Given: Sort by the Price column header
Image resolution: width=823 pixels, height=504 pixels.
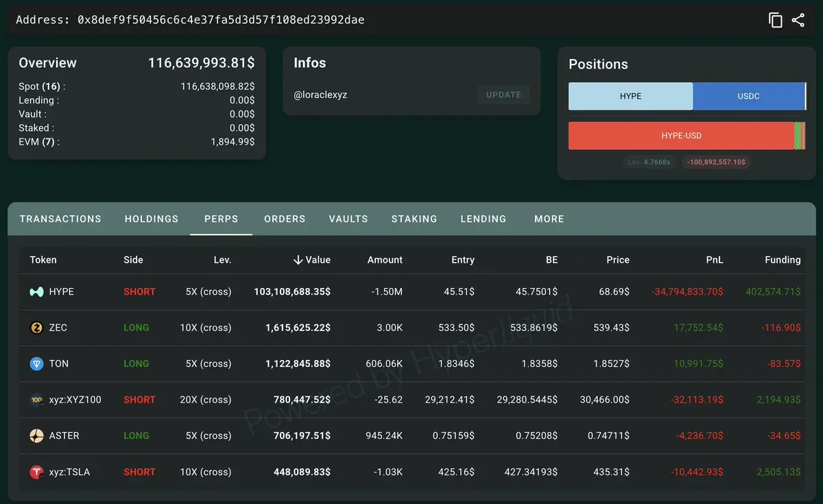Looking at the screenshot, I should click(x=618, y=260).
